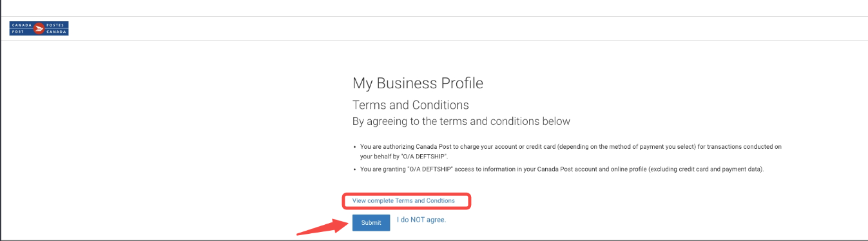The width and height of the screenshot is (868, 241).
Task: Click the red highlight box around the terms link
Action: click(x=407, y=201)
